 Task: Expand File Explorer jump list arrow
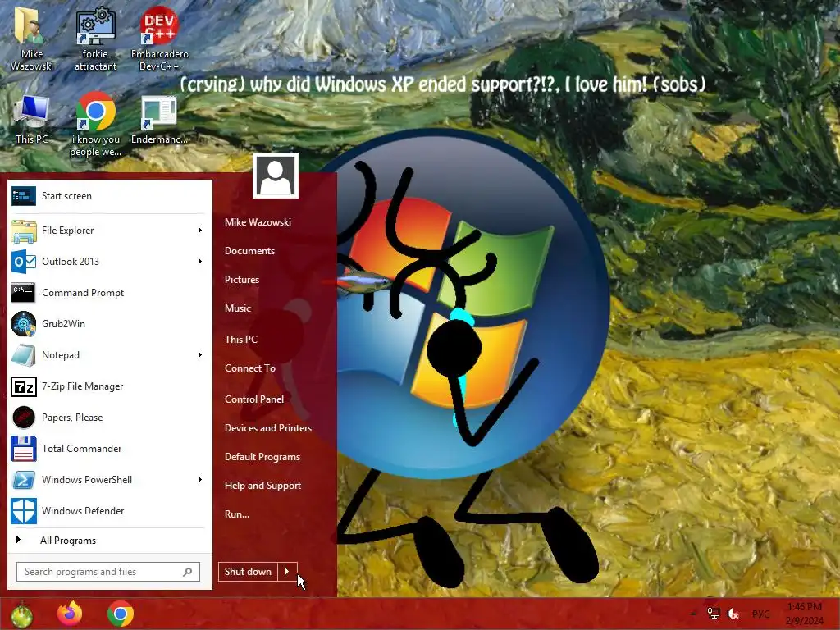coord(200,231)
